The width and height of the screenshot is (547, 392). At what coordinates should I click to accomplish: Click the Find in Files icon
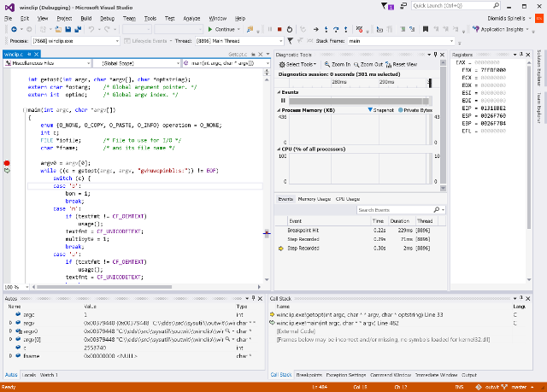(x=250, y=30)
